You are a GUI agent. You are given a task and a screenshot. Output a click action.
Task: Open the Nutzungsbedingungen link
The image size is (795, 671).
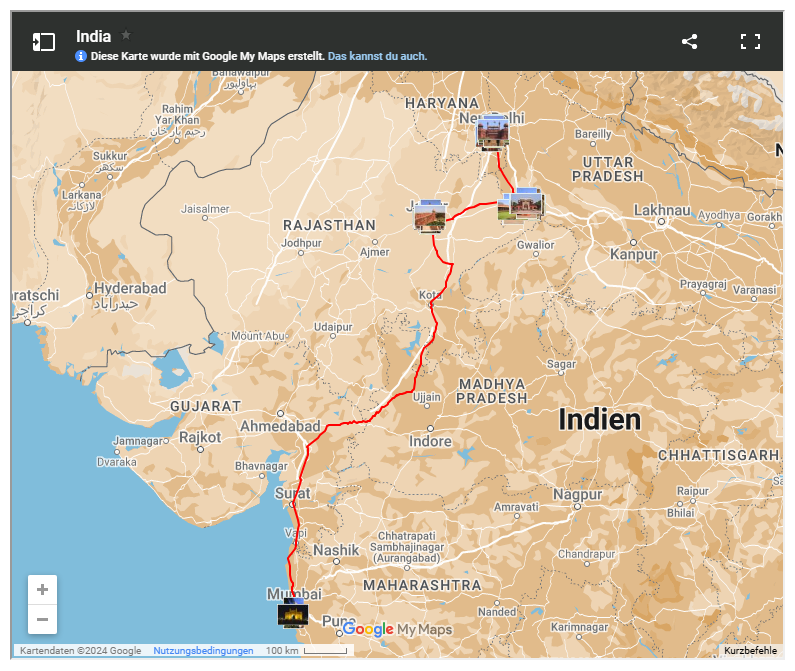pyautogui.click(x=203, y=651)
